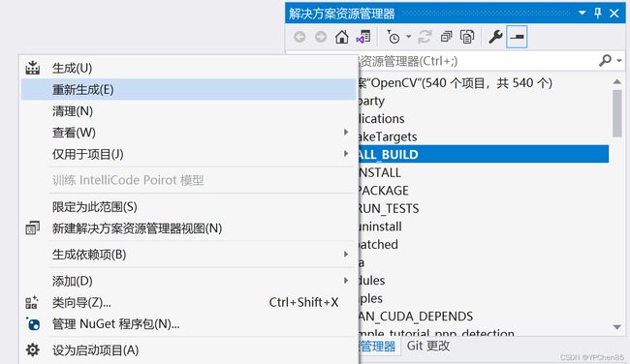This screenshot has width=630, height=364.
Task: Click the Back navigation arrow icon
Action: [x=299, y=37]
